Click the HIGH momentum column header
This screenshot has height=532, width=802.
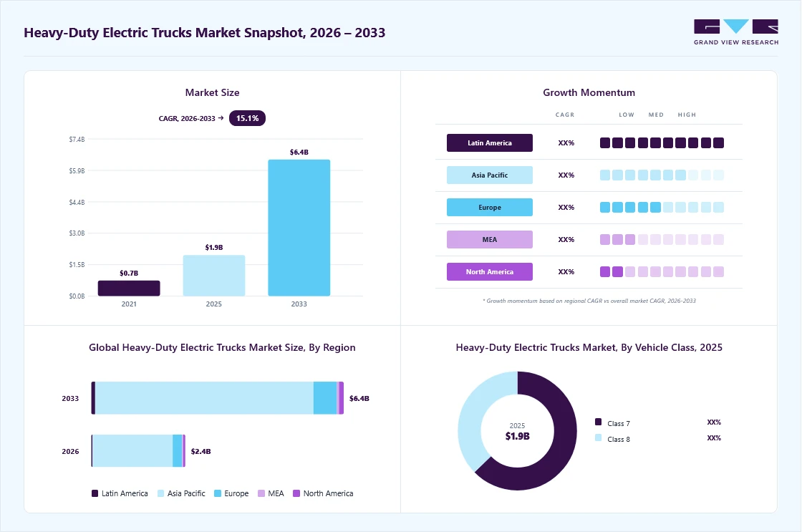[x=687, y=115]
